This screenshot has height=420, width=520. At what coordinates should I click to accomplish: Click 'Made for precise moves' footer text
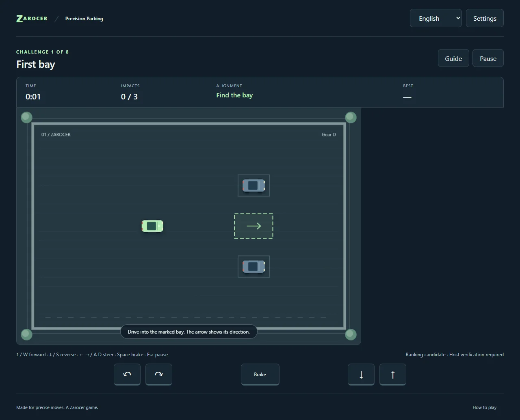click(57, 407)
